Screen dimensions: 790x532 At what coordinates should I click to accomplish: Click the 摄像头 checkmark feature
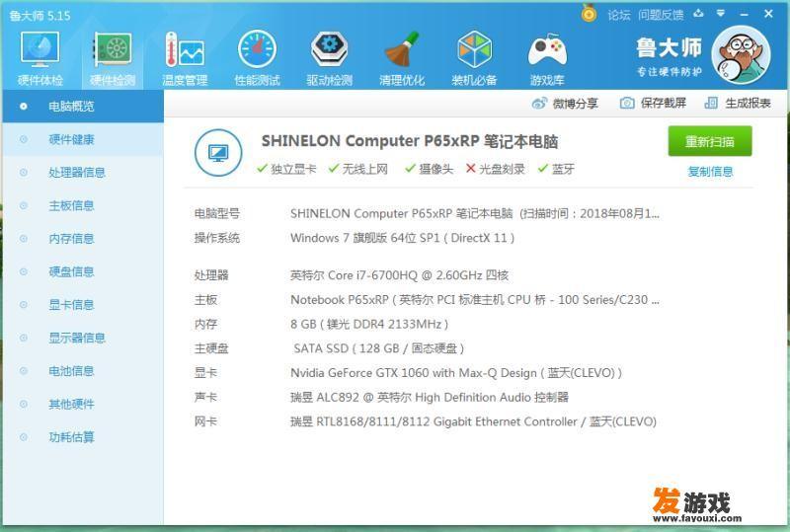click(x=430, y=169)
